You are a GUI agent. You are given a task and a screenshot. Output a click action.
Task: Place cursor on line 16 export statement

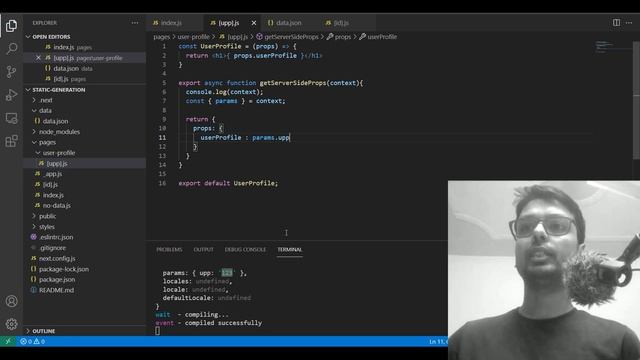228,183
